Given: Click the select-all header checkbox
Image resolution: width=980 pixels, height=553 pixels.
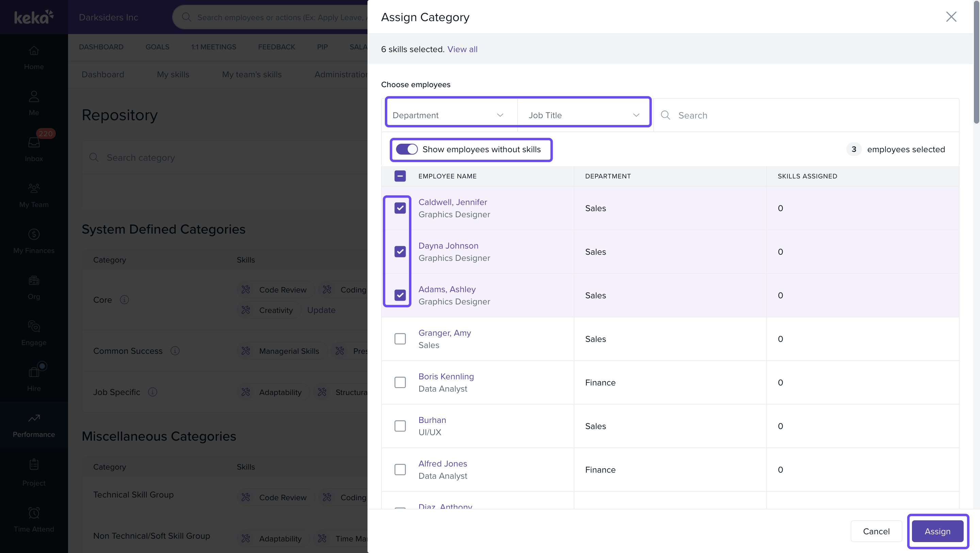Looking at the screenshot, I should (400, 176).
